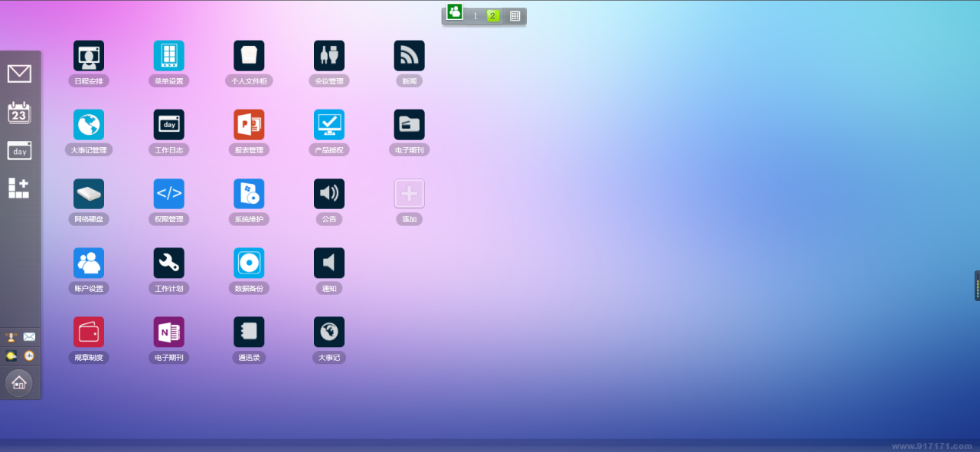Screen dimensions: 980x452
Task: Open the 新闻 news feed icon
Action: [409, 56]
